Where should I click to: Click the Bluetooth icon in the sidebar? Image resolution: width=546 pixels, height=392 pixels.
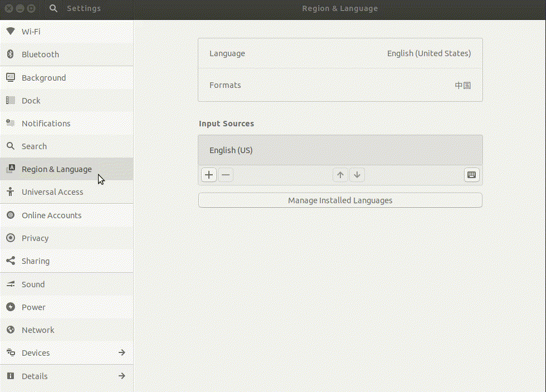pyautogui.click(x=11, y=54)
